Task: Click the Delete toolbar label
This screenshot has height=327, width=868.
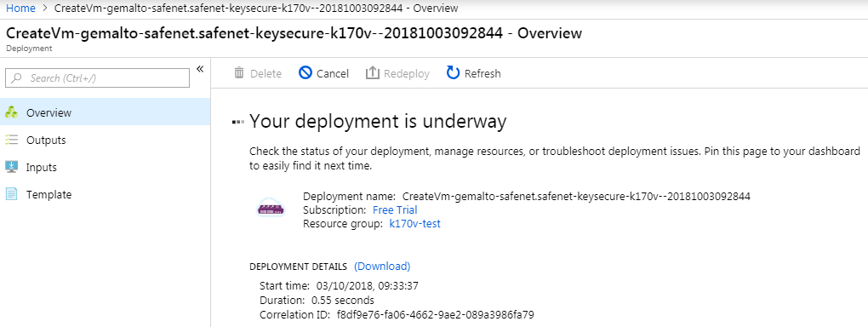Action: [x=266, y=74]
